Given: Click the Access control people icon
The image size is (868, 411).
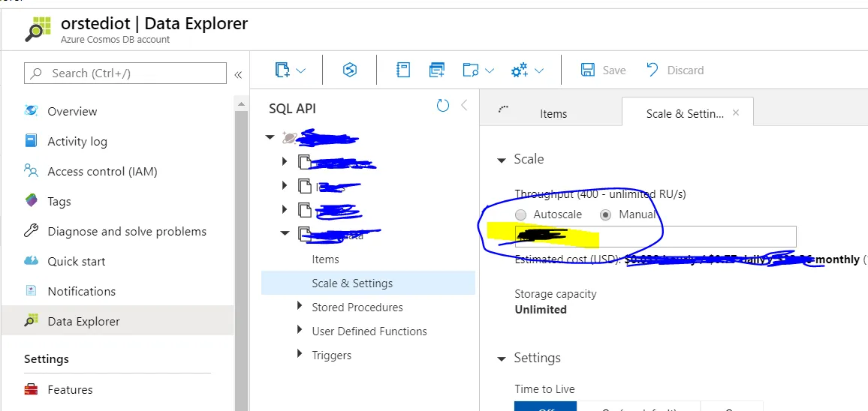Looking at the screenshot, I should point(31,170).
